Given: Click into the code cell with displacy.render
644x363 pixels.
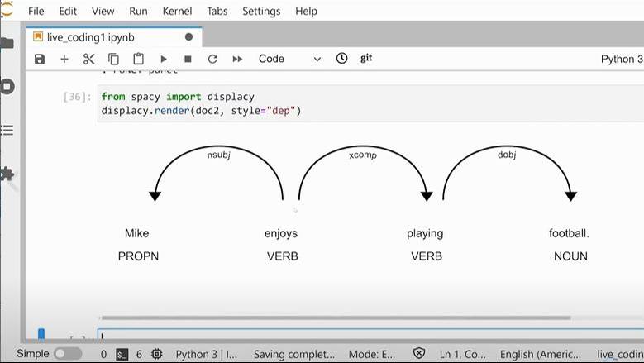Looking at the screenshot, I should coord(370,103).
